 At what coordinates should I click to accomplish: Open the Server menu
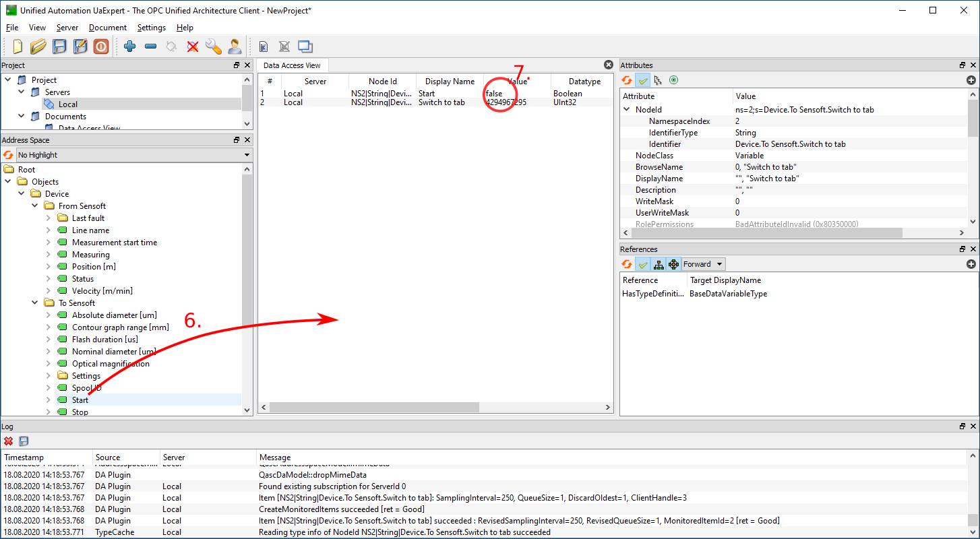coord(67,28)
